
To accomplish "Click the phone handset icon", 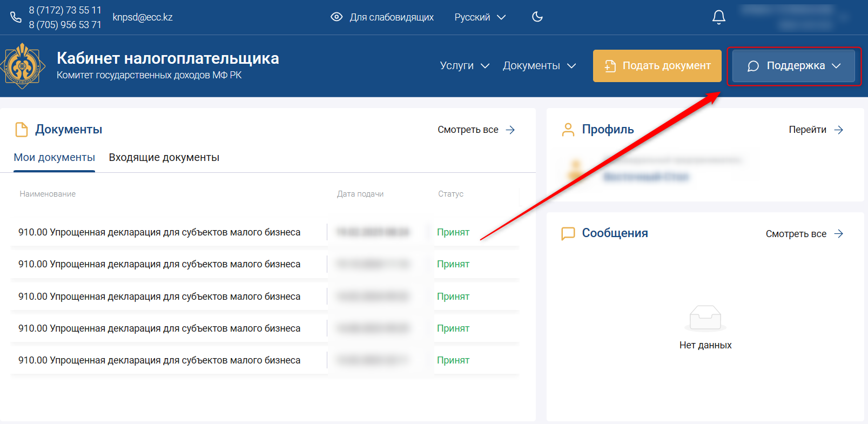I will coord(16,17).
